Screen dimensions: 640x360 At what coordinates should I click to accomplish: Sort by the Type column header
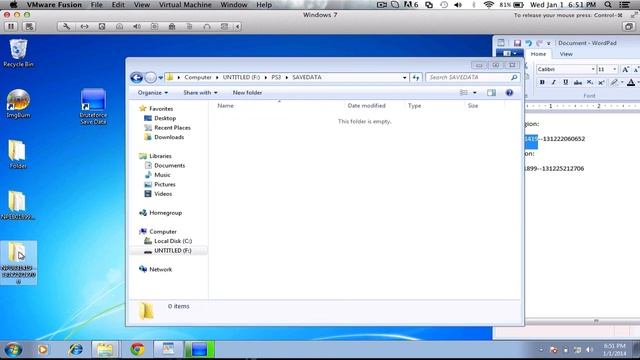point(414,106)
